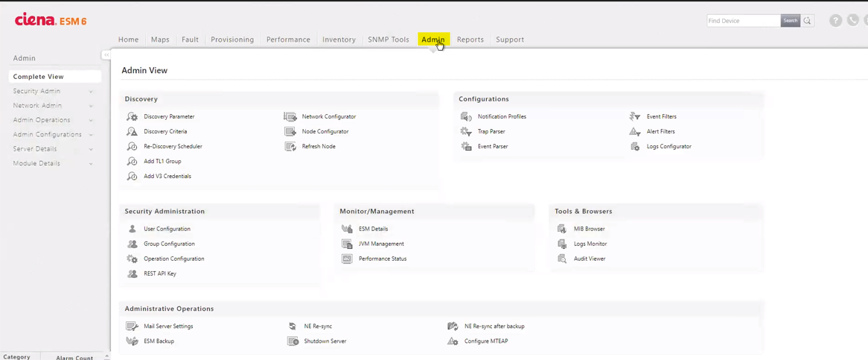Click the magnifier icon beside Search button
The height and width of the screenshot is (360, 868).
[808, 20]
